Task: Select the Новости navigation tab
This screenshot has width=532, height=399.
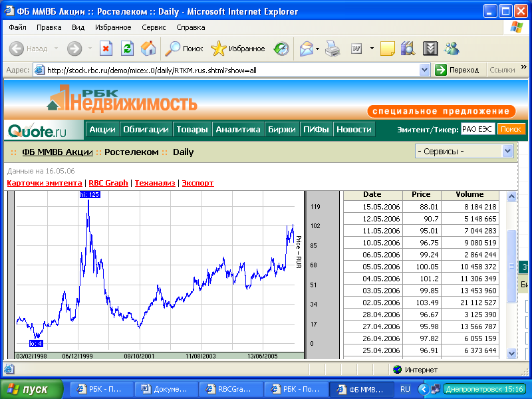Action: coord(354,129)
